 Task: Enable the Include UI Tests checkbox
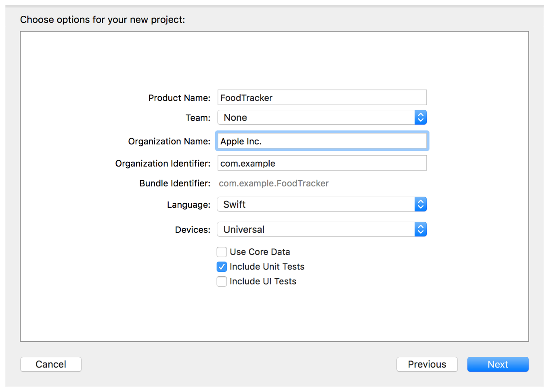coord(222,281)
